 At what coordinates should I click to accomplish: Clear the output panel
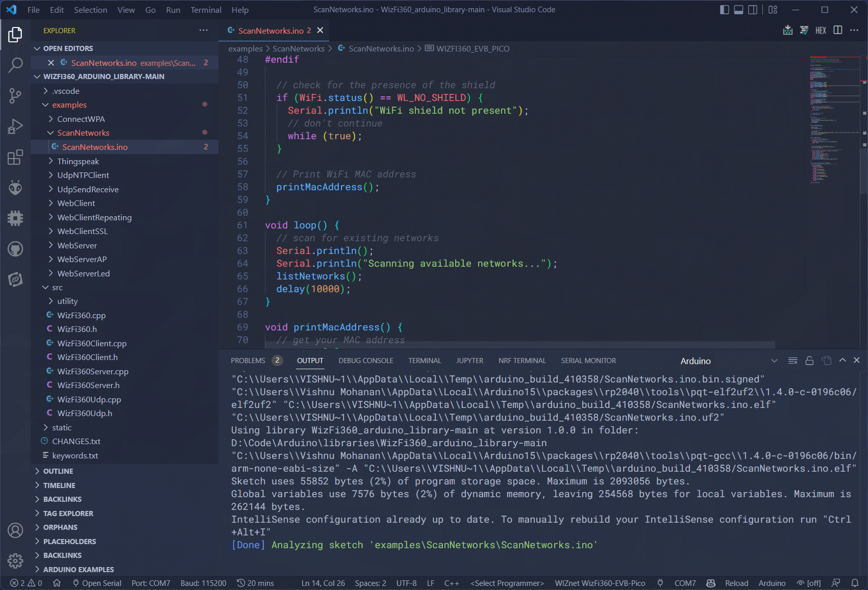792,361
